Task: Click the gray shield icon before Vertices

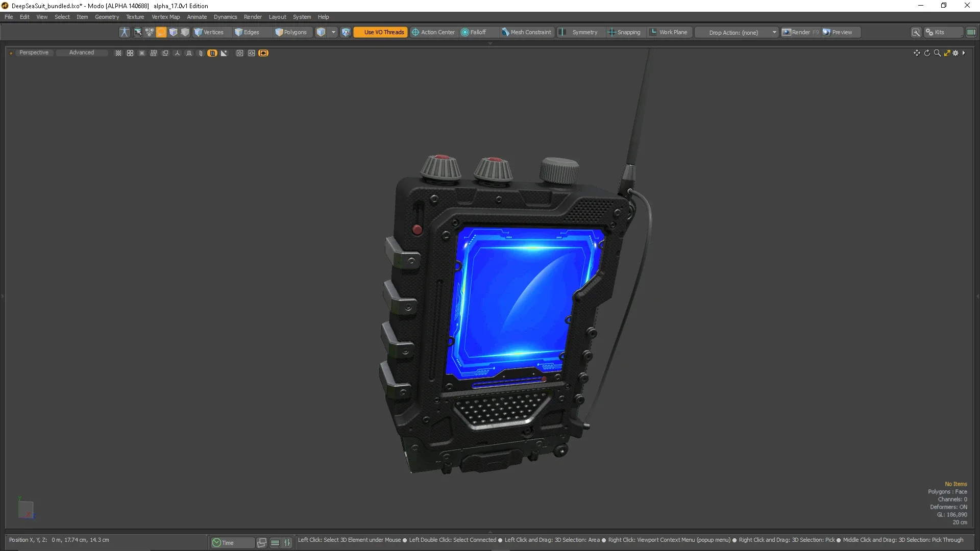Action: coord(185,32)
